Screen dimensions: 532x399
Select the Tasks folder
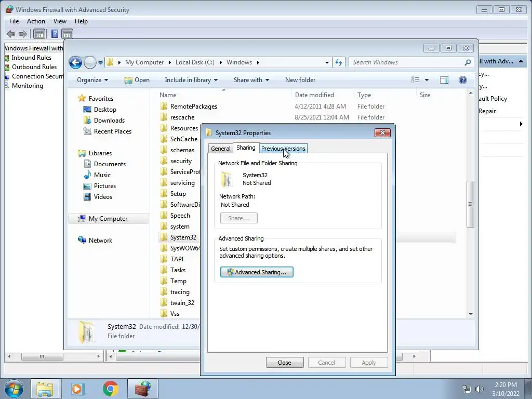(x=178, y=270)
